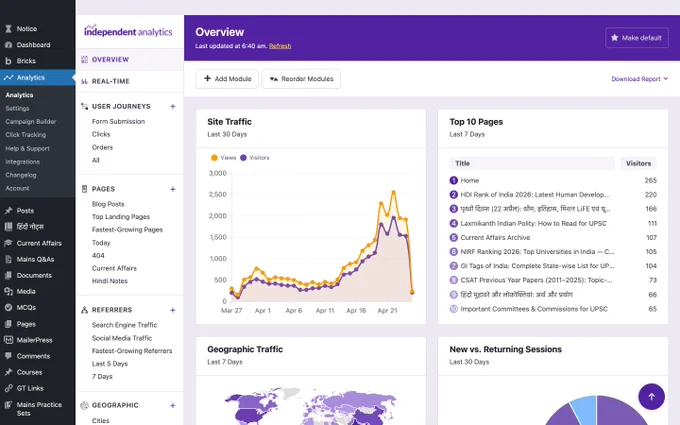Select the Documents icon in sidebar
The width and height of the screenshot is (680, 425).
pyautogui.click(x=8, y=275)
